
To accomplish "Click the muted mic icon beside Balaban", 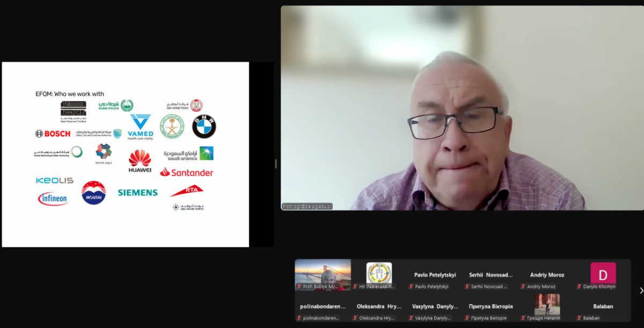I will [579, 318].
